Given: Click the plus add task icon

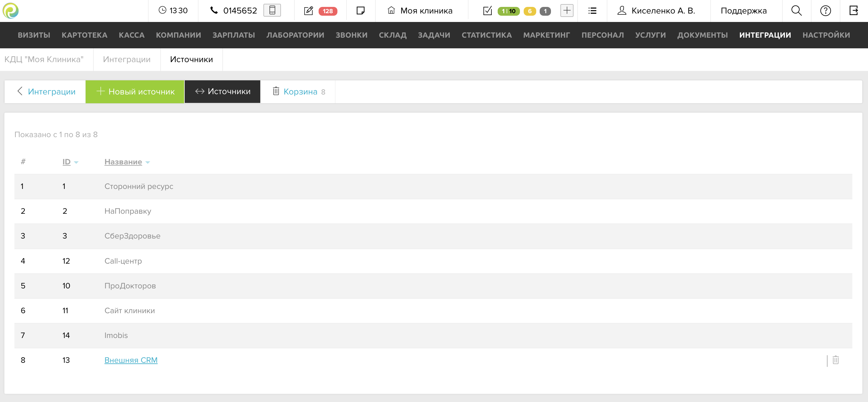Looking at the screenshot, I should pyautogui.click(x=567, y=10).
